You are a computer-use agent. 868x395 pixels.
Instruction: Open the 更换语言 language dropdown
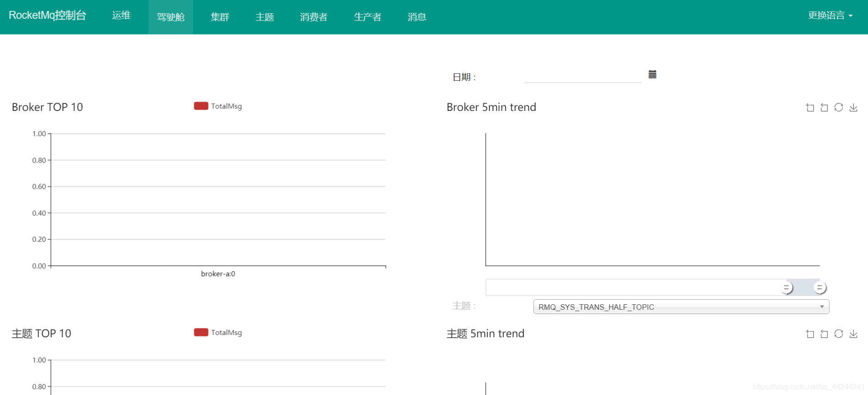(x=830, y=15)
